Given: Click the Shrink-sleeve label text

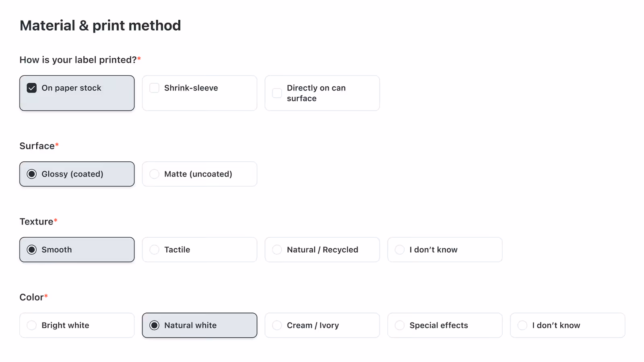Looking at the screenshot, I should [x=191, y=88].
